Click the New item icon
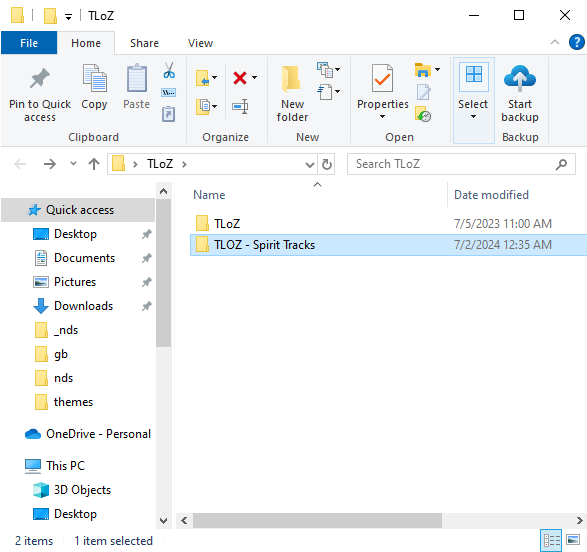Screen dimensions: 587x552 325,70
